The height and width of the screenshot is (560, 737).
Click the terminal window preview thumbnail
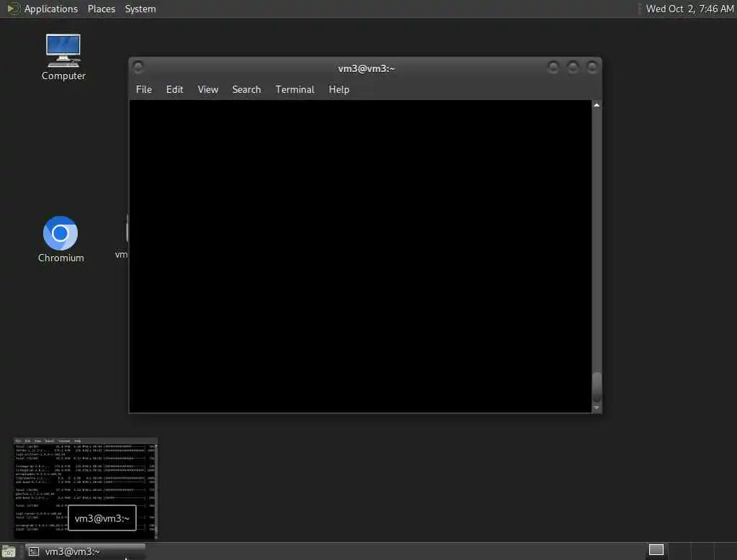click(86, 488)
